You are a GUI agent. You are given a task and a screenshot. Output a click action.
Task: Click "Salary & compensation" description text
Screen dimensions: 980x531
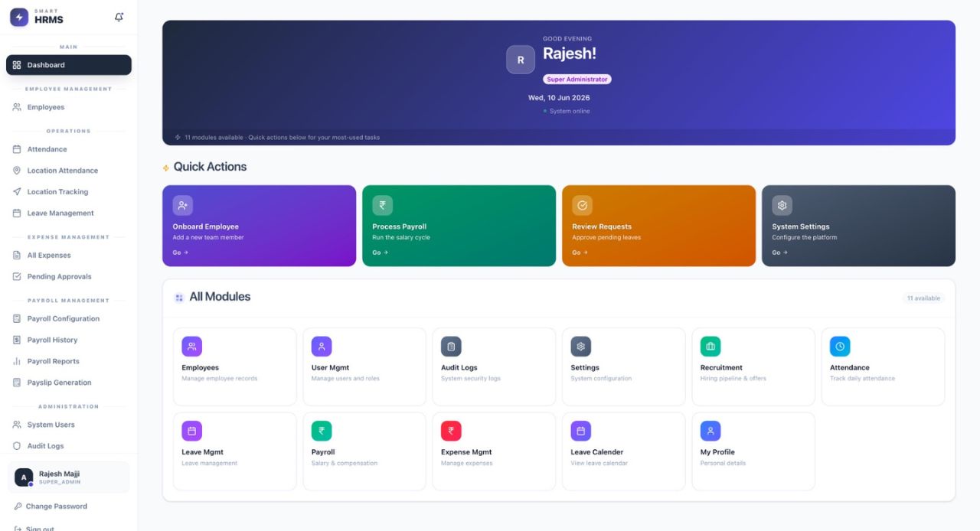(344, 463)
